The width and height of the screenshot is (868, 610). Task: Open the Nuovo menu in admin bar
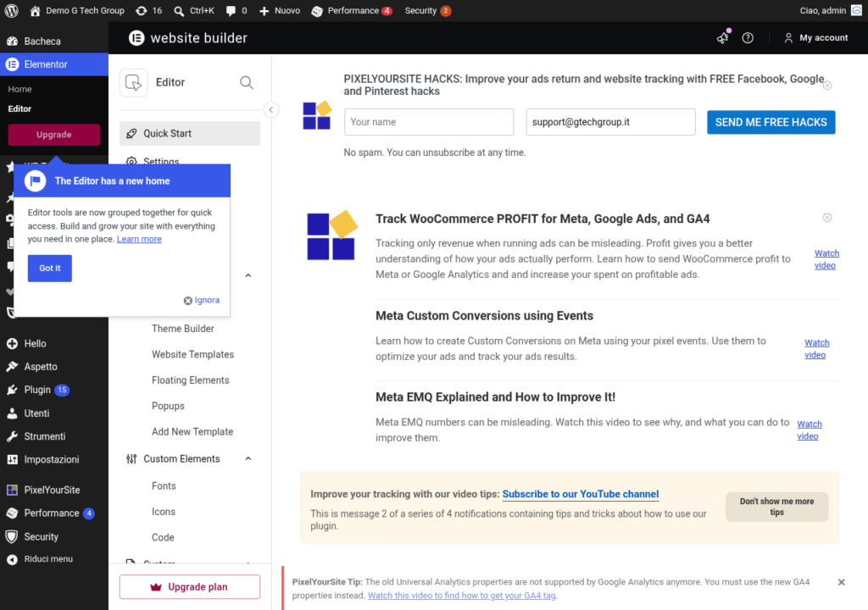pyautogui.click(x=280, y=10)
